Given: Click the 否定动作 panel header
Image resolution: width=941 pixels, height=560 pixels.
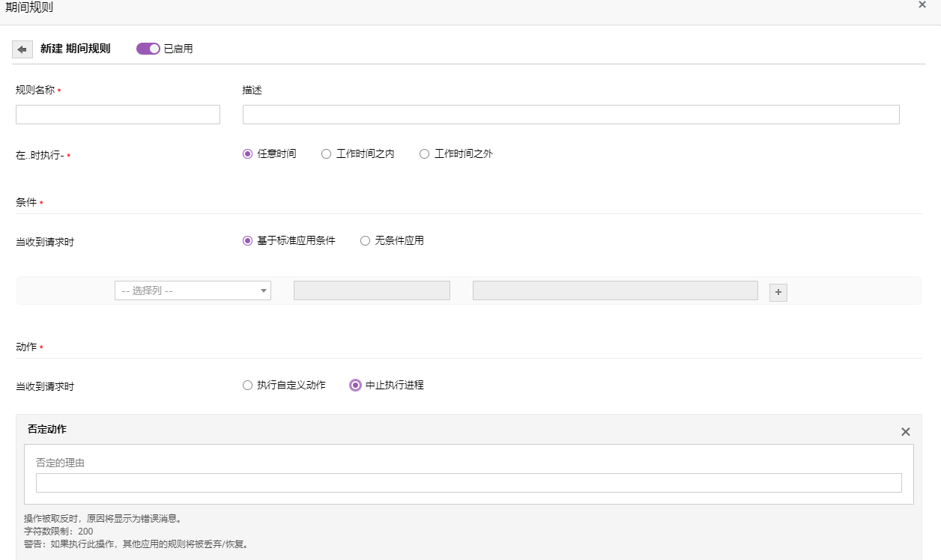Looking at the screenshot, I should [47, 429].
